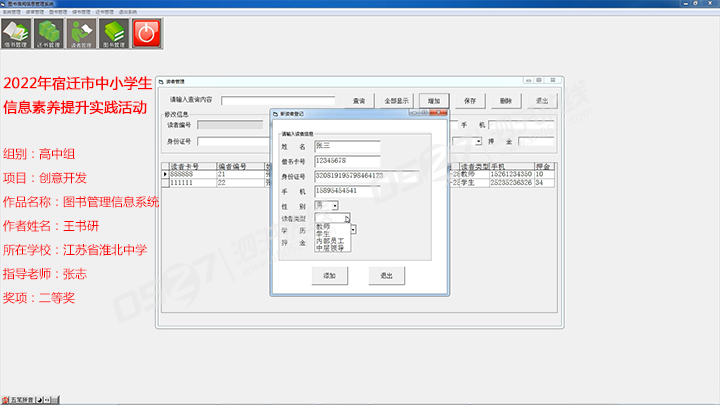Image resolution: width=720 pixels, height=405 pixels.
Task: Click the 查询 button in reader management
Action: click(359, 101)
